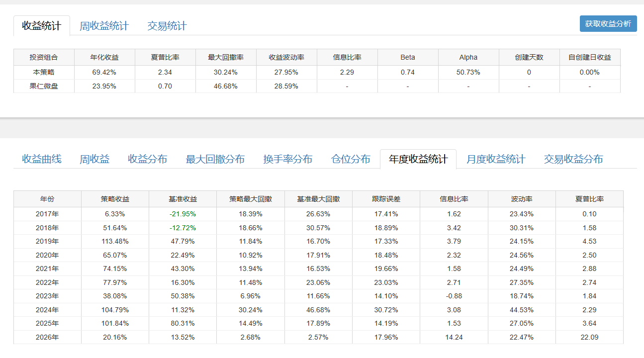Click the 年份 column header

coord(47,199)
